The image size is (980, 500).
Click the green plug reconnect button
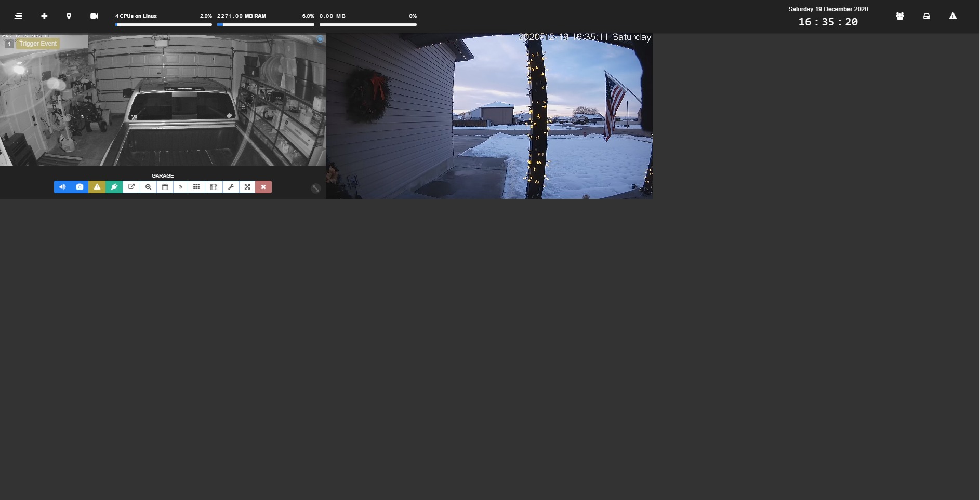click(114, 187)
